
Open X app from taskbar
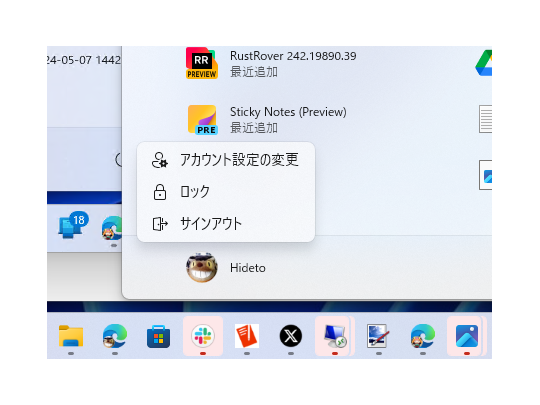(x=291, y=336)
